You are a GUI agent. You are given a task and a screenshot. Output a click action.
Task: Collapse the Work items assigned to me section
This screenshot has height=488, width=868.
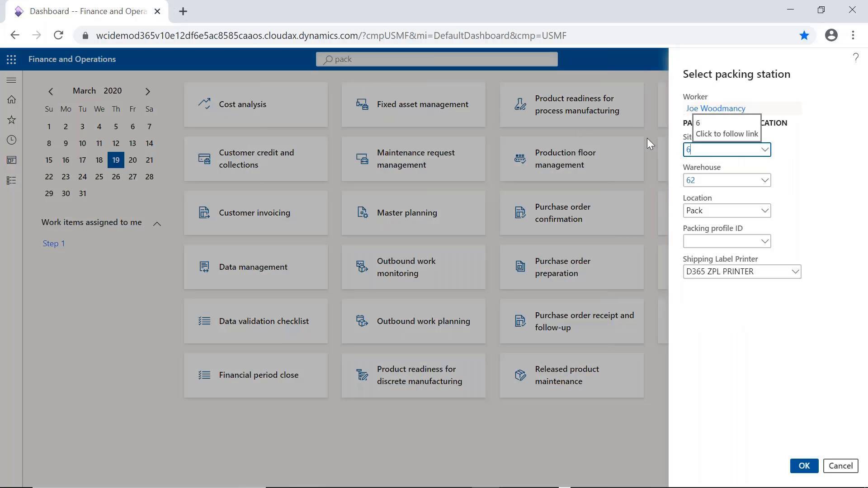[157, 223]
